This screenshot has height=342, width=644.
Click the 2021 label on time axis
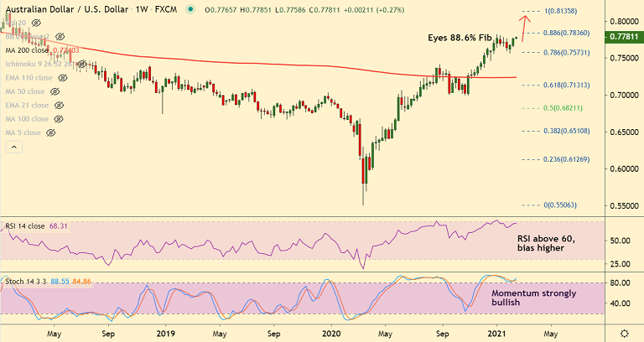click(x=496, y=334)
